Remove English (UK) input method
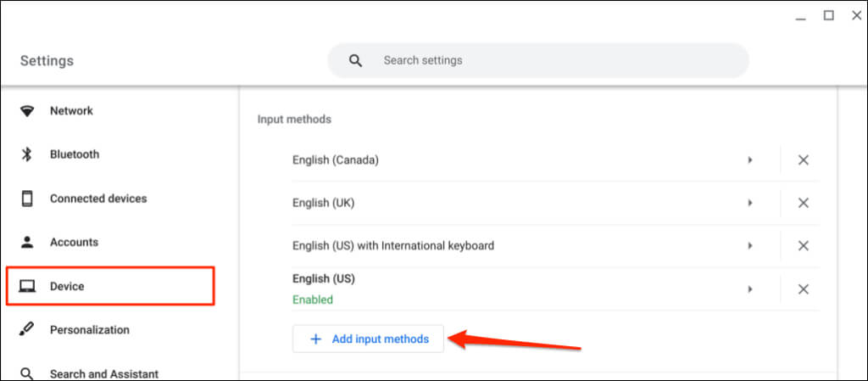Image resolution: width=868 pixels, height=381 pixels. click(x=803, y=203)
